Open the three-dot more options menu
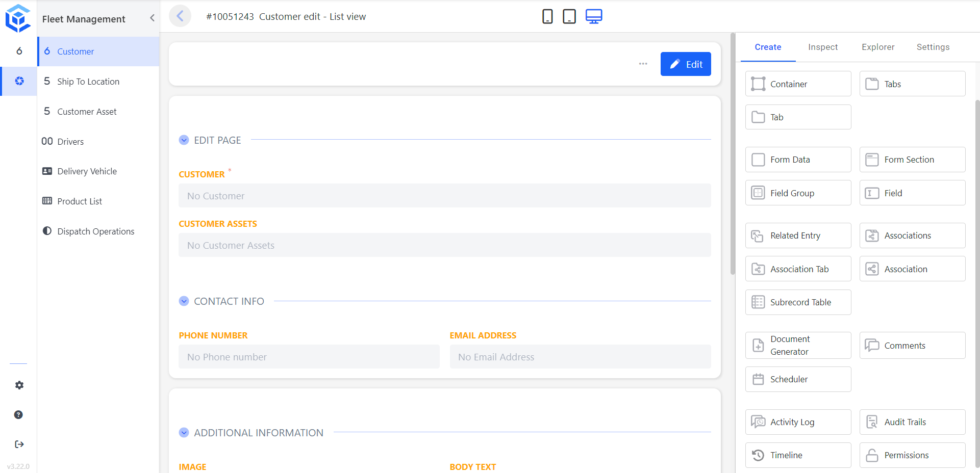The height and width of the screenshot is (473, 980). 643,64
